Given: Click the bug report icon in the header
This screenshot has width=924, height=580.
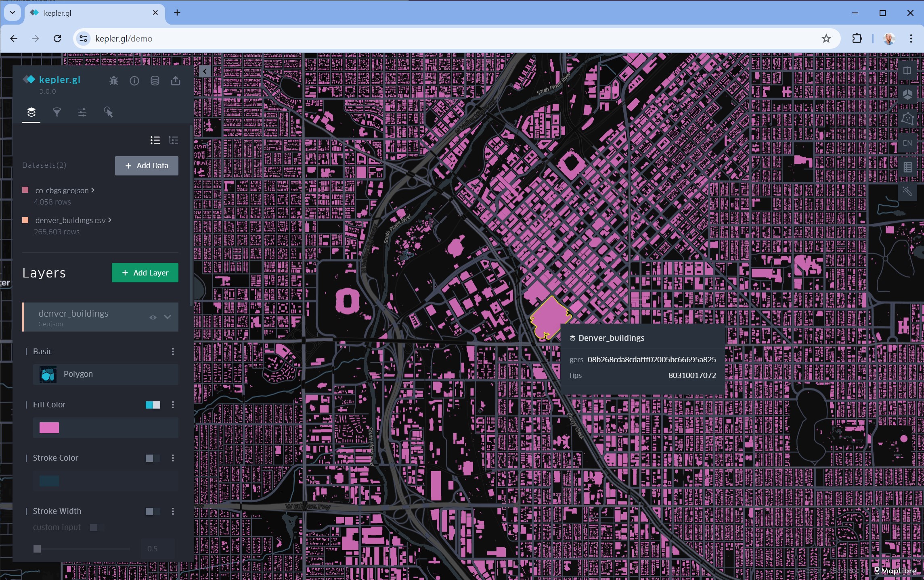Looking at the screenshot, I should click(113, 81).
